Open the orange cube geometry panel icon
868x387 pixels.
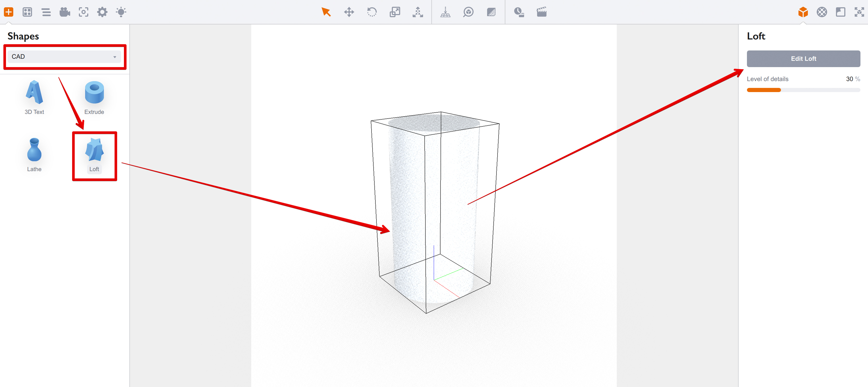[x=803, y=12]
